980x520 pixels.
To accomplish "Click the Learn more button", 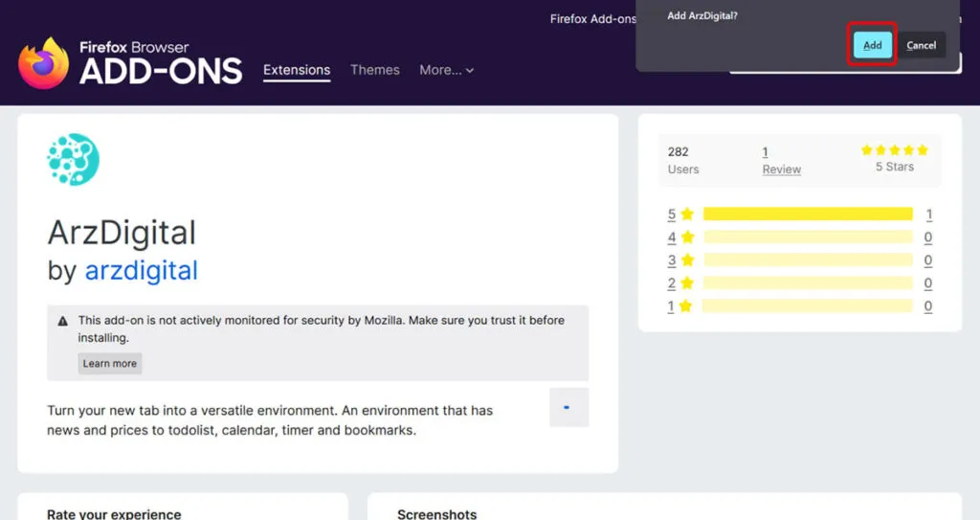I will [110, 364].
